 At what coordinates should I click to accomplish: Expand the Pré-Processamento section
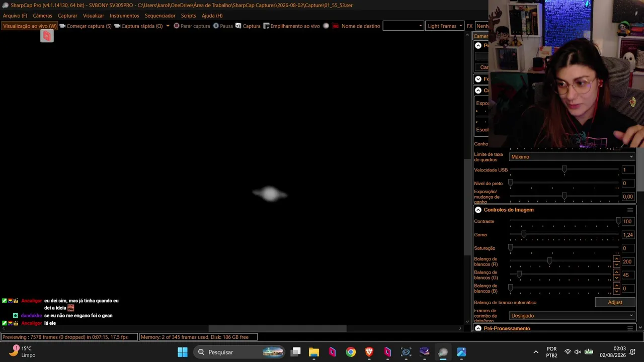point(478,328)
